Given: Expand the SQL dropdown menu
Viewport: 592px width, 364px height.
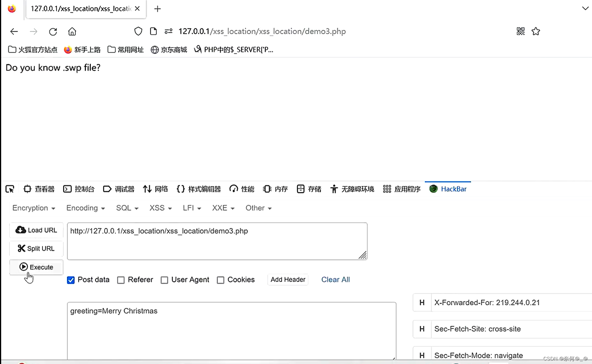Looking at the screenshot, I should (x=127, y=208).
